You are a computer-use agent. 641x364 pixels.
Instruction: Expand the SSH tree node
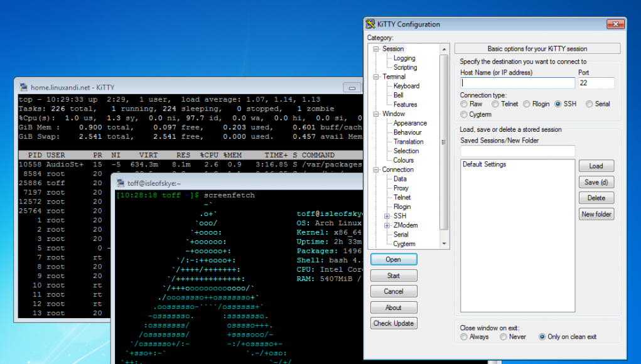pyautogui.click(x=387, y=216)
